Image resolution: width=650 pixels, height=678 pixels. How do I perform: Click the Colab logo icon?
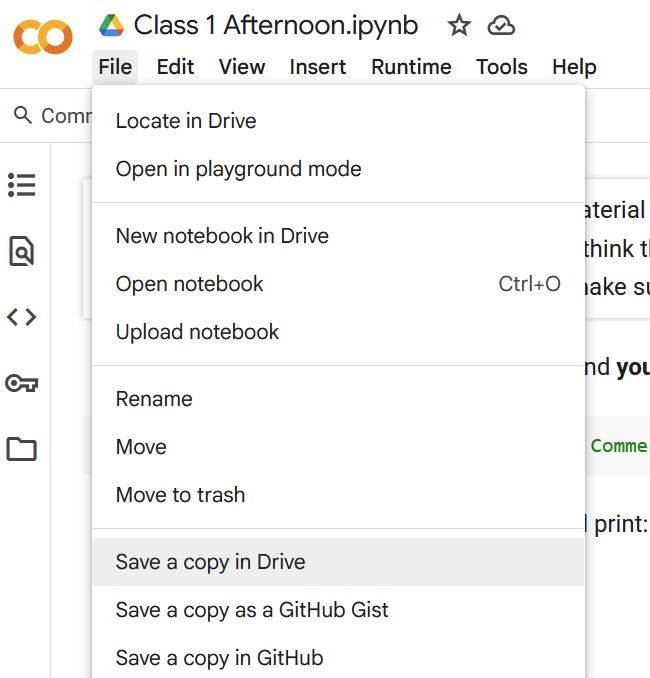click(x=42, y=37)
